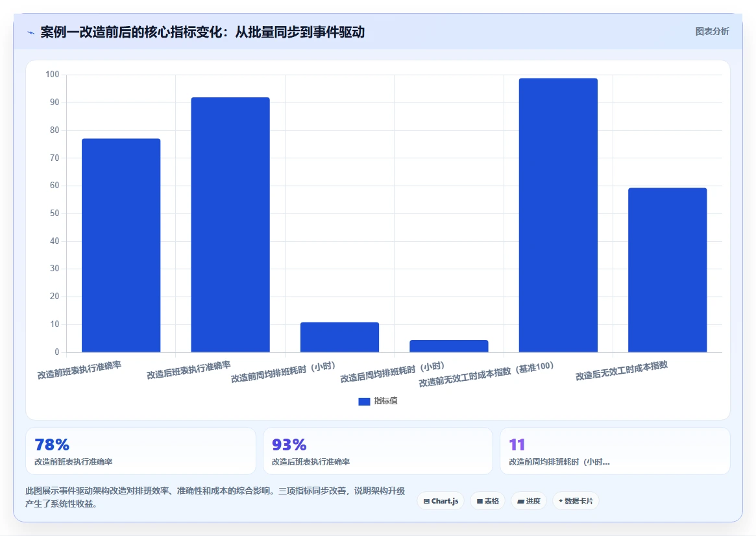Click the 改造前周均排班耗时 bar
Image resolution: width=756 pixels, height=536 pixels.
339,337
